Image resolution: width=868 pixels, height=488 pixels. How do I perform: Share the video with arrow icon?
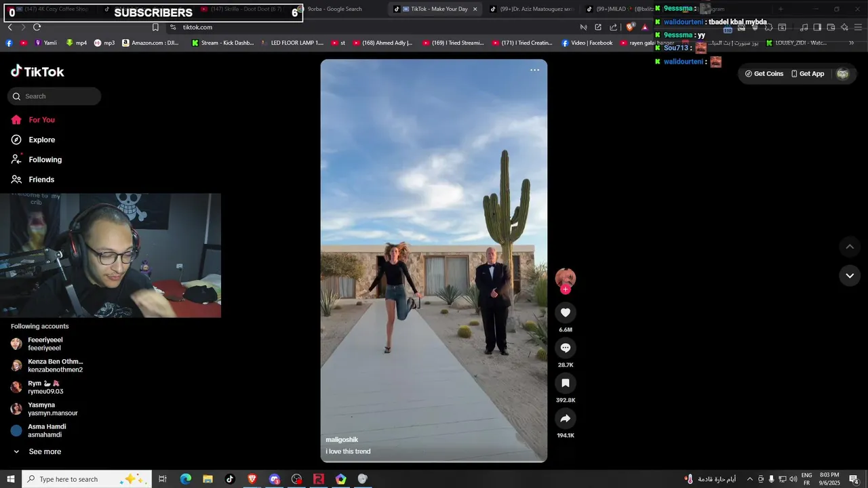[566, 418]
